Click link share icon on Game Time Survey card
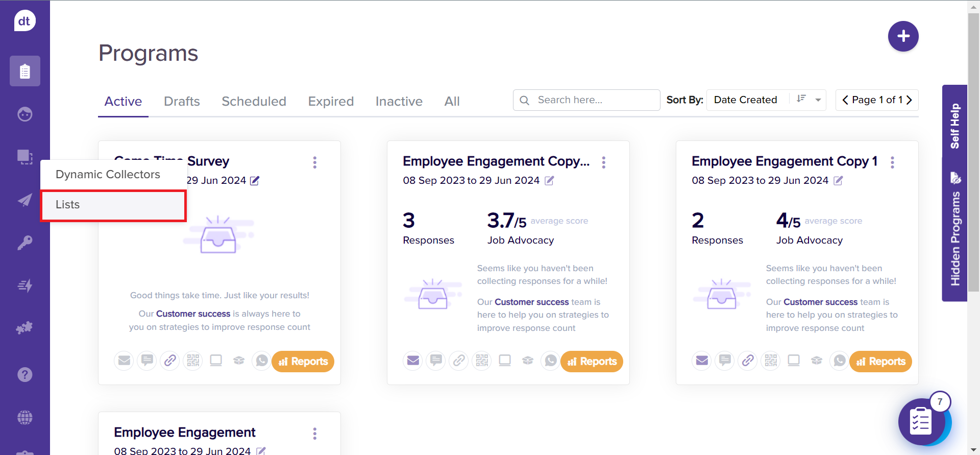 coord(169,361)
